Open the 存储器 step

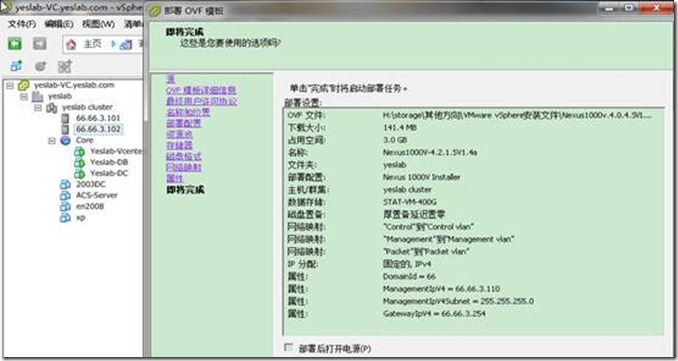coord(179,145)
